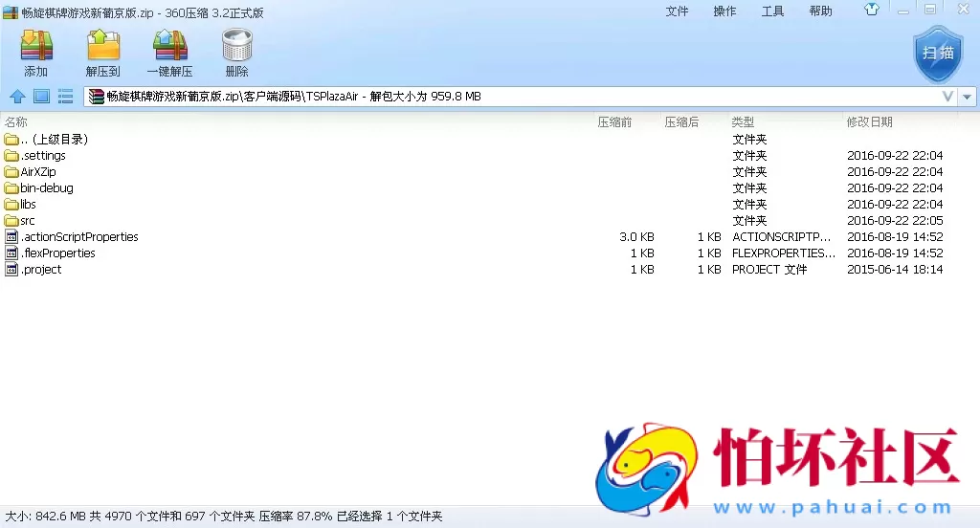The width and height of the screenshot is (980, 528).
Task: Click the .flexProperties file icon
Action: point(11,253)
